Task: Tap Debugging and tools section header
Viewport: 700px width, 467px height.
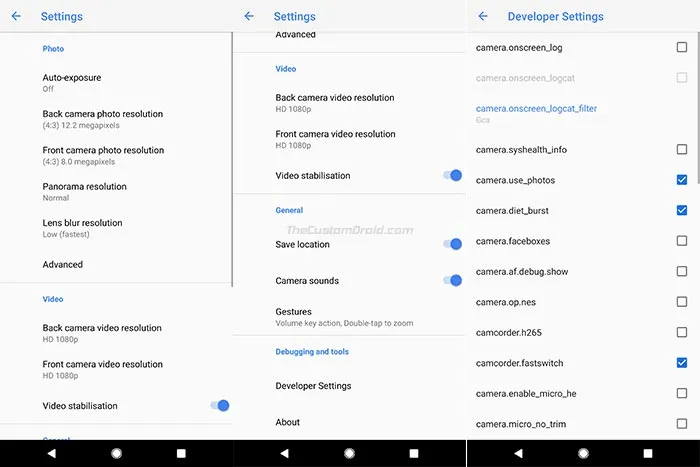Action: 312,351
